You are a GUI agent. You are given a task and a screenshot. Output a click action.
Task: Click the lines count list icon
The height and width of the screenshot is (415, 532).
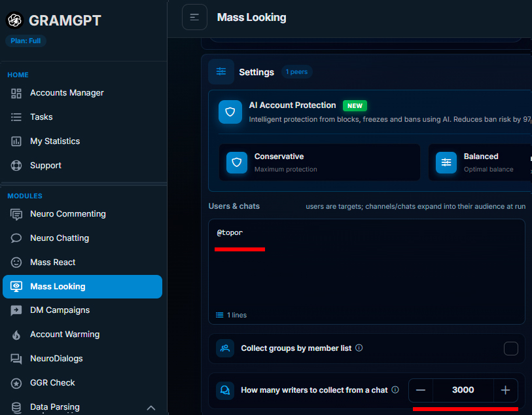tap(219, 316)
